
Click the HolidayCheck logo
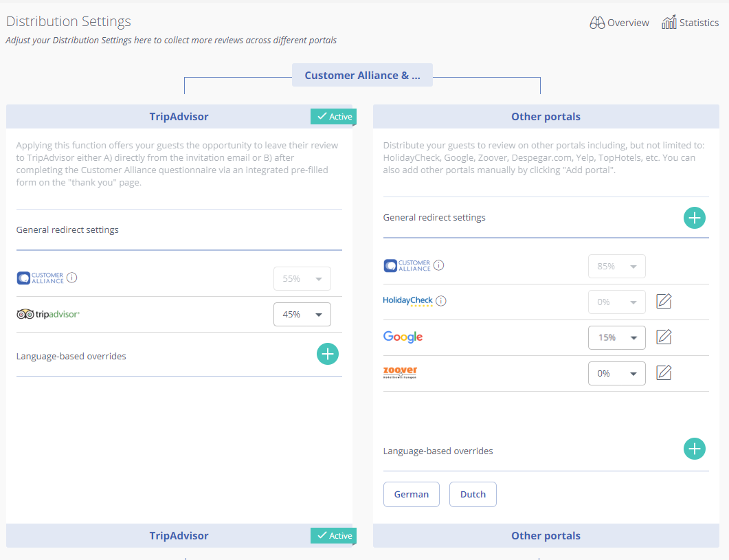pyautogui.click(x=407, y=301)
